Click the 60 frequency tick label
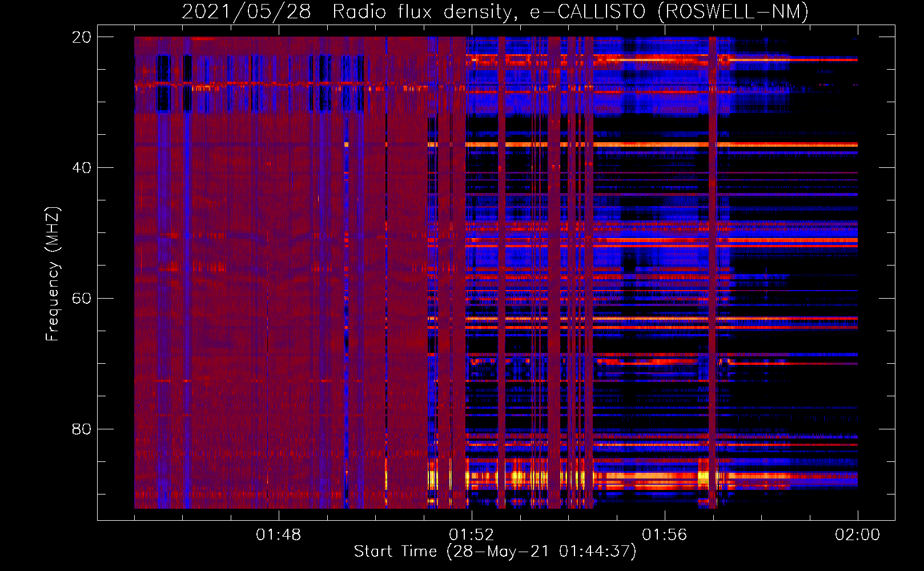 click(x=82, y=299)
